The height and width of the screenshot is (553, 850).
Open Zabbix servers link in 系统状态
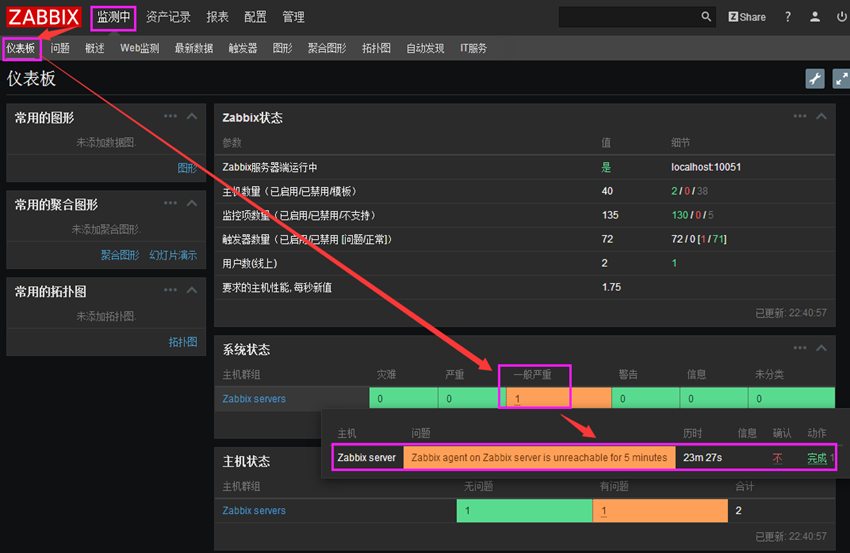click(x=254, y=399)
